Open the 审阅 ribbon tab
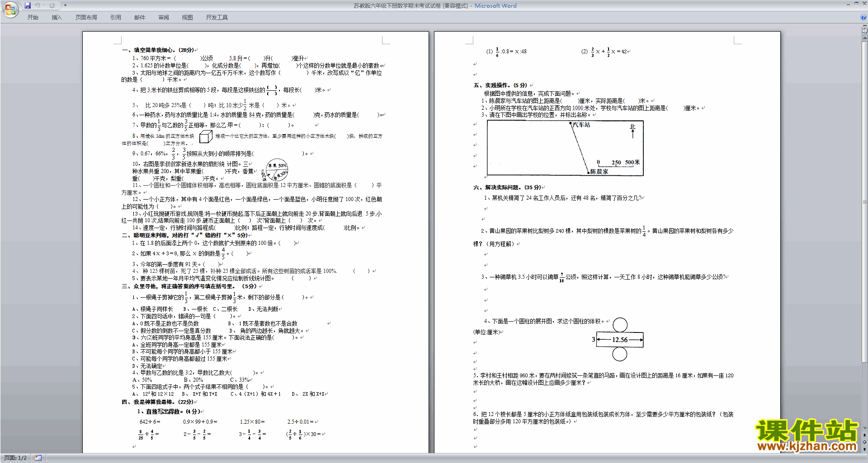 pyautogui.click(x=164, y=17)
